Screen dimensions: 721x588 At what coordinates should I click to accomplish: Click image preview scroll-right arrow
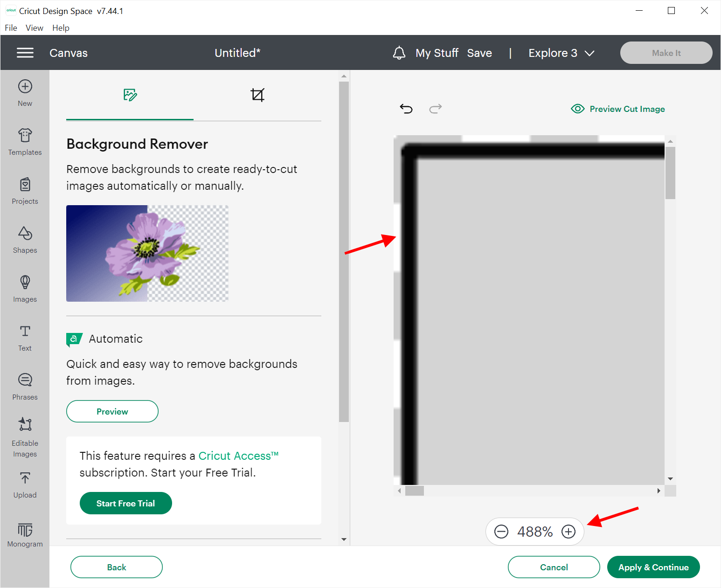tap(659, 491)
